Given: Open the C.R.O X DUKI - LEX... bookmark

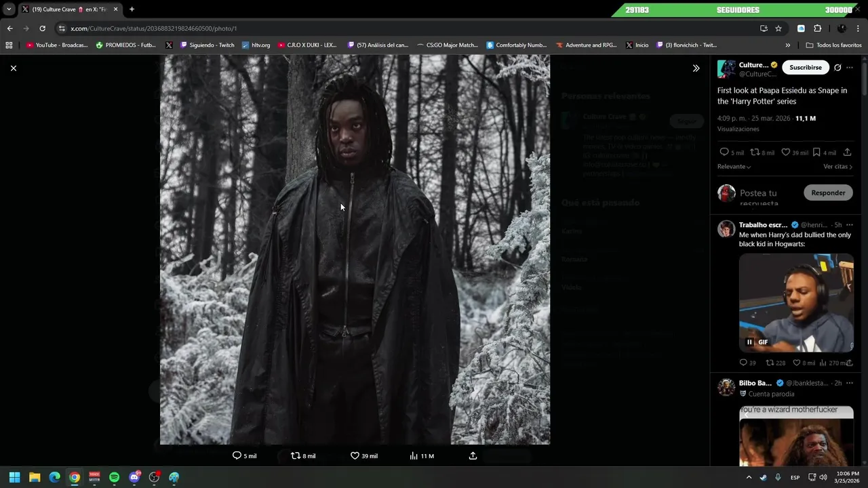Looking at the screenshot, I should (307, 45).
